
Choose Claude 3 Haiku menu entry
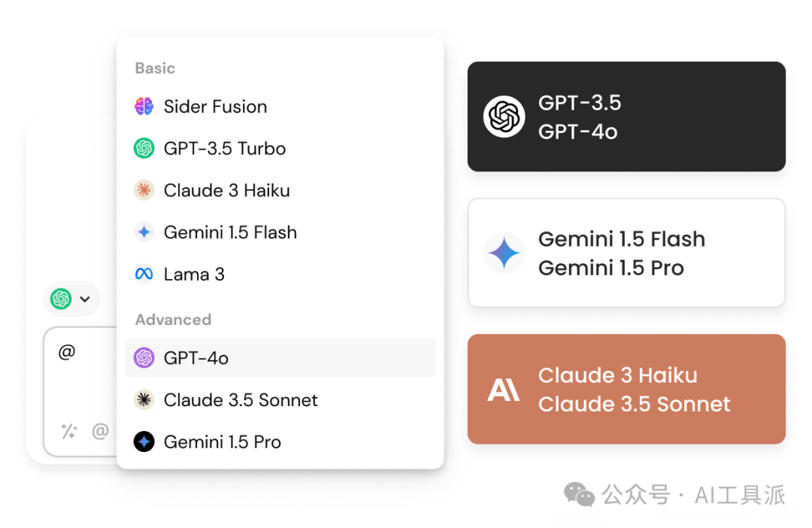pos(226,190)
